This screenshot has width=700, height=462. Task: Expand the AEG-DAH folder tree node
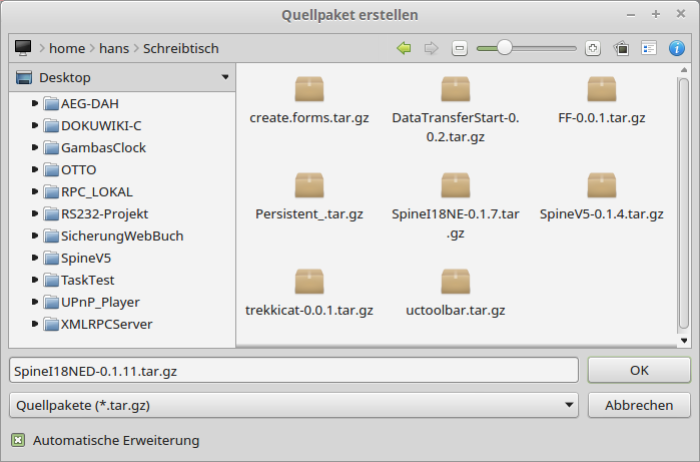36,103
